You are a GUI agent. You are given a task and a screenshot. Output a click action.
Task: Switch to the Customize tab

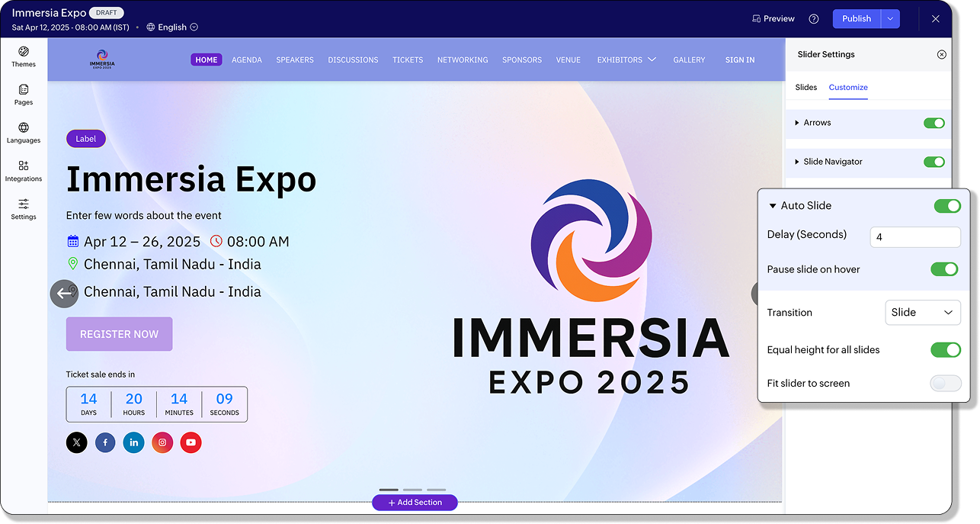[x=848, y=88]
